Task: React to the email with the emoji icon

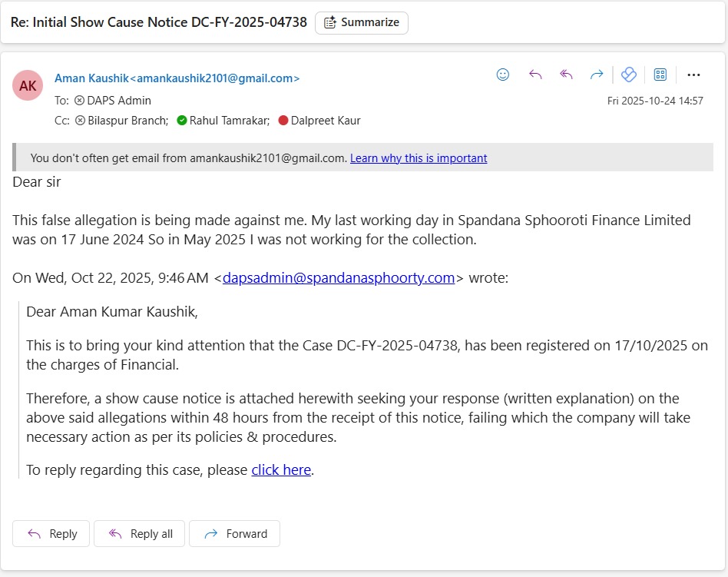Action: click(x=503, y=75)
